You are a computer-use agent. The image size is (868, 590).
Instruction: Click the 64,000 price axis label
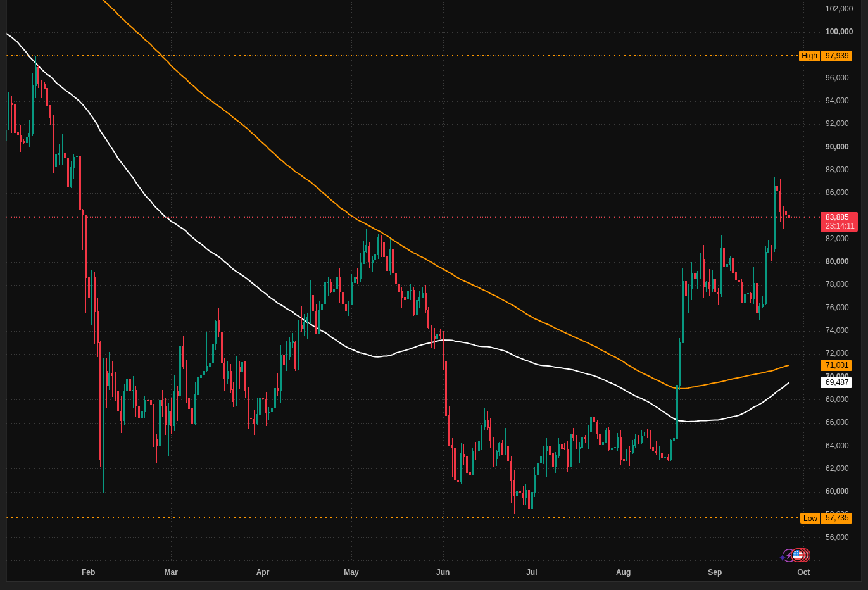[837, 446]
